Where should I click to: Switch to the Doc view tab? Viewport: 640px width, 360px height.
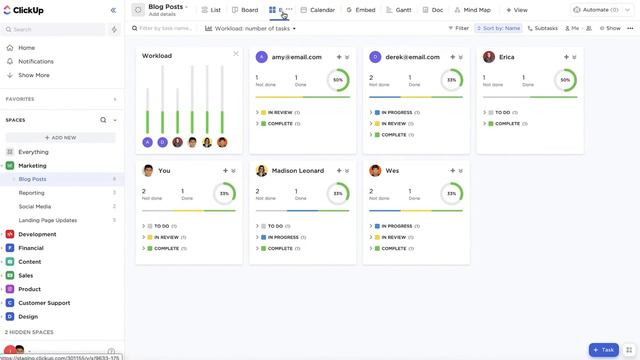[x=433, y=10]
